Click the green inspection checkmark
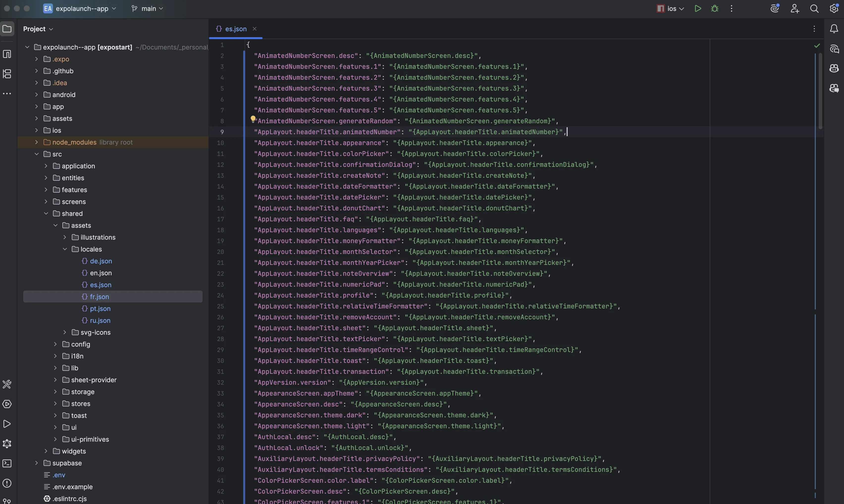Viewport: 844px width, 504px height. 817,46
